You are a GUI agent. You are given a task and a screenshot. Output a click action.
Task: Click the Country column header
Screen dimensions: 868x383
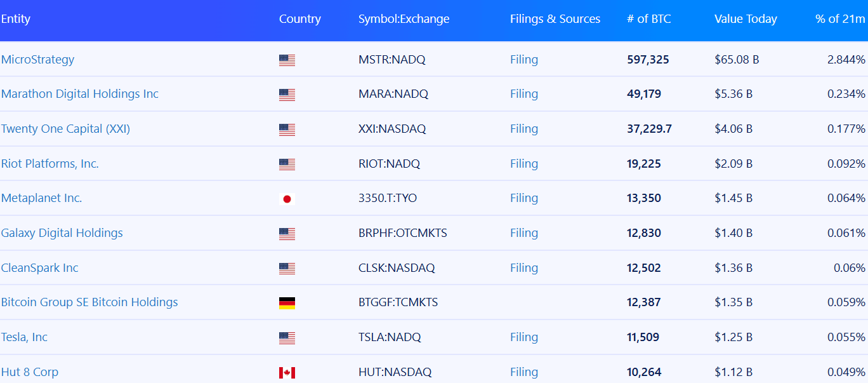coord(300,19)
